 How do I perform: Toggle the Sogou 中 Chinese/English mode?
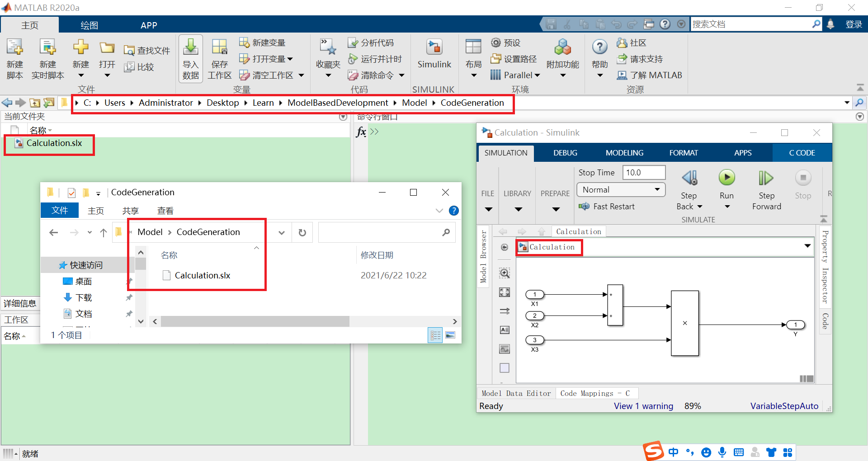tap(674, 452)
